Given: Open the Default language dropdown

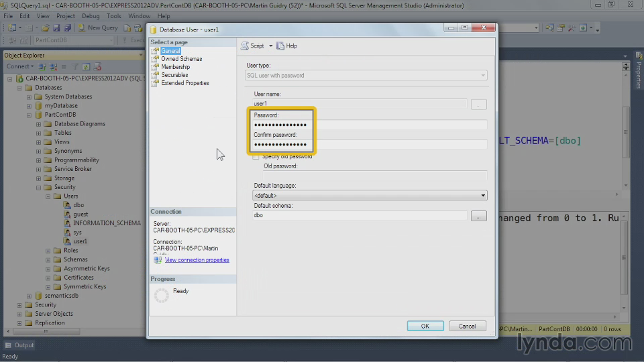Looking at the screenshot, I should tap(370, 195).
